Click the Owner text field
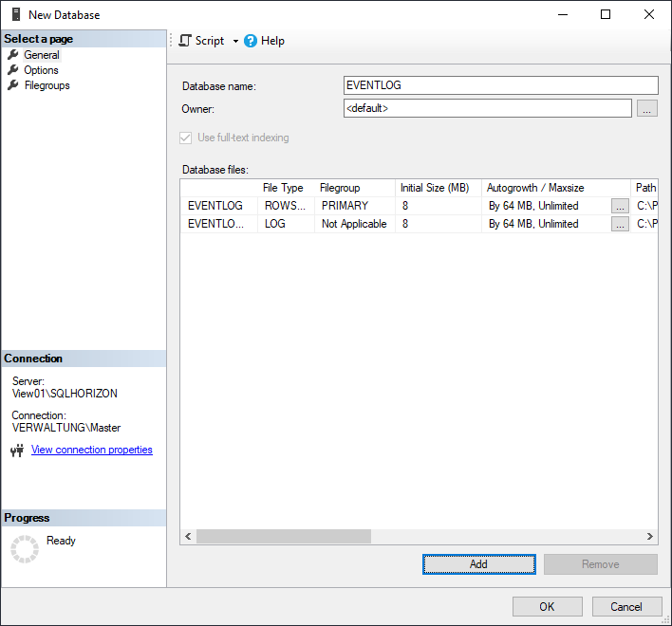Image resolution: width=672 pixels, height=626 pixels. click(x=487, y=108)
